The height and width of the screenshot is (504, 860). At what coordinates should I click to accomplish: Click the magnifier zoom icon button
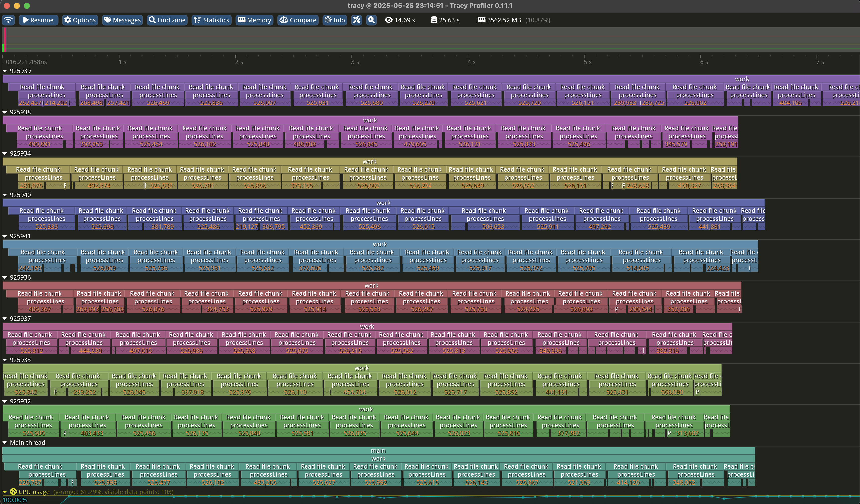tap(371, 20)
